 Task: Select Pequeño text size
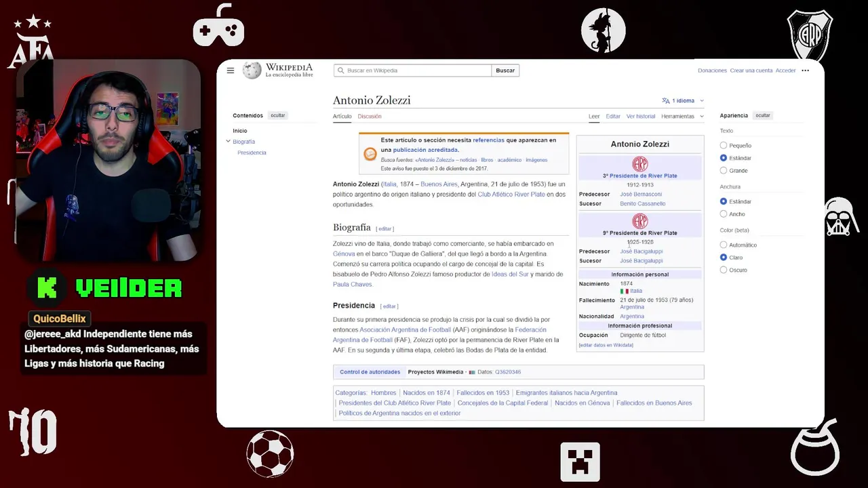[724, 146]
